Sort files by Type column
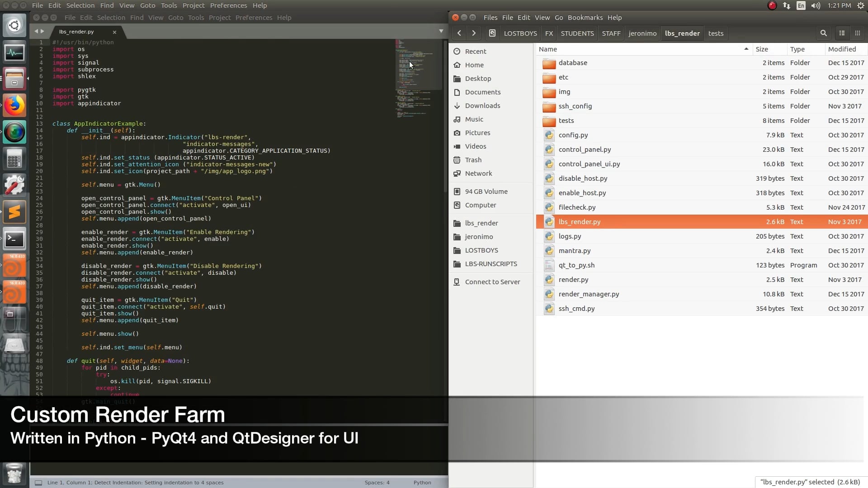 click(805, 49)
